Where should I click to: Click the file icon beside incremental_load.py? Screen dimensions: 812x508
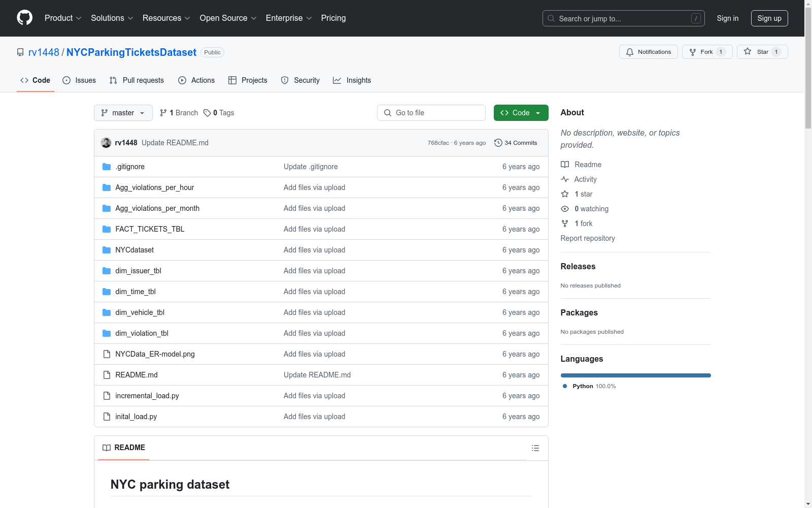pyautogui.click(x=107, y=396)
